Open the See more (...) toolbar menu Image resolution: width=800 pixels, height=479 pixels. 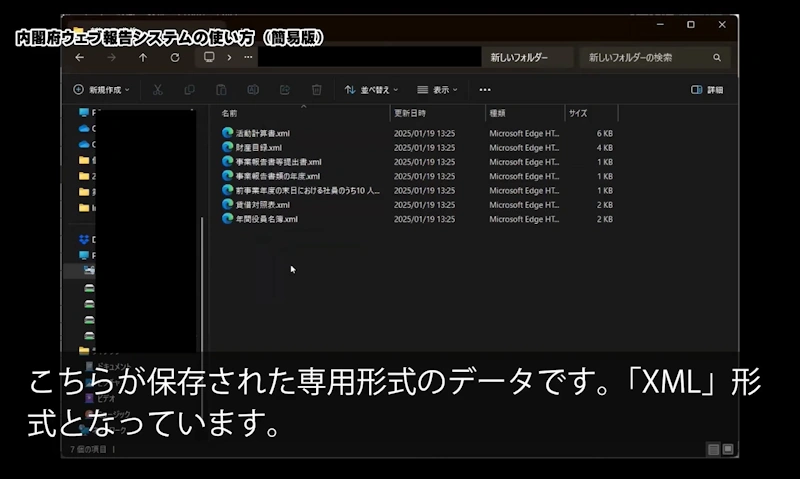(x=485, y=90)
